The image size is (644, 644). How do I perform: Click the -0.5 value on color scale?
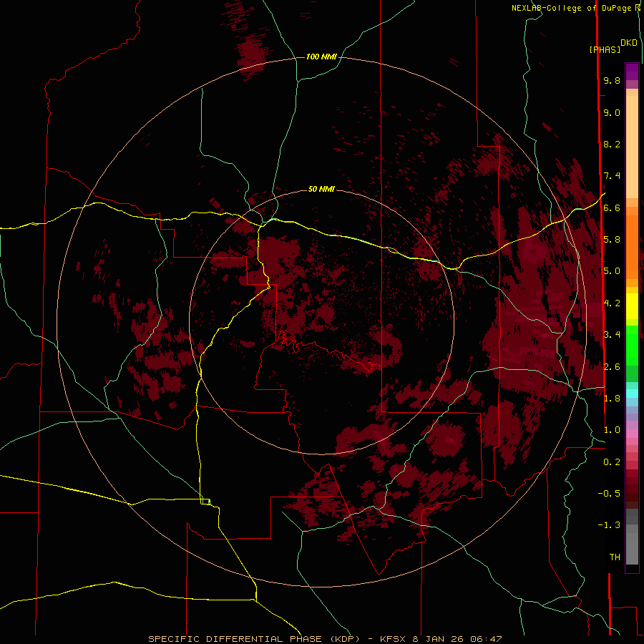coord(609,494)
